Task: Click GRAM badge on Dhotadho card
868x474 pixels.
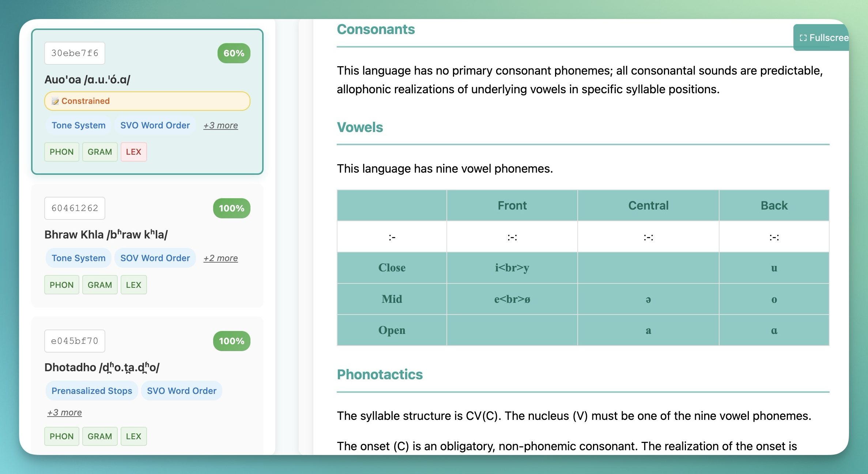Action: click(x=100, y=436)
